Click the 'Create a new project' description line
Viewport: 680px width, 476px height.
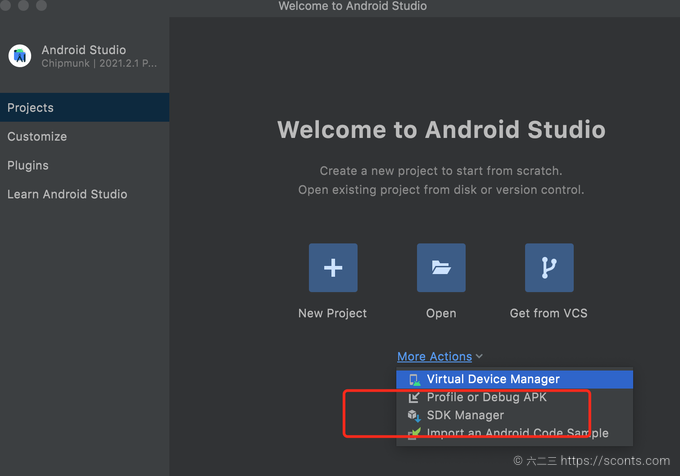pyautogui.click(x=441, y=171)
